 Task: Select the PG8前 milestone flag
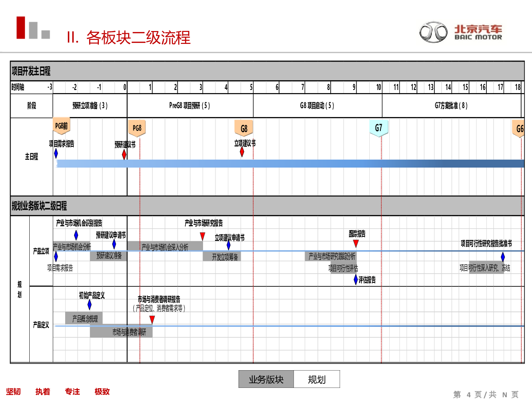pos(62,126)
